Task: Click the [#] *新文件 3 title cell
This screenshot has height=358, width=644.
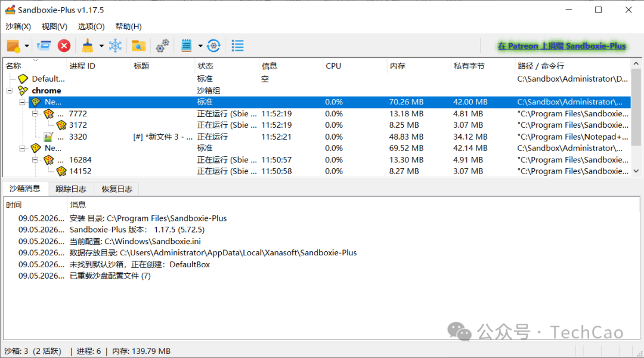Action: [x=163, y=137]
